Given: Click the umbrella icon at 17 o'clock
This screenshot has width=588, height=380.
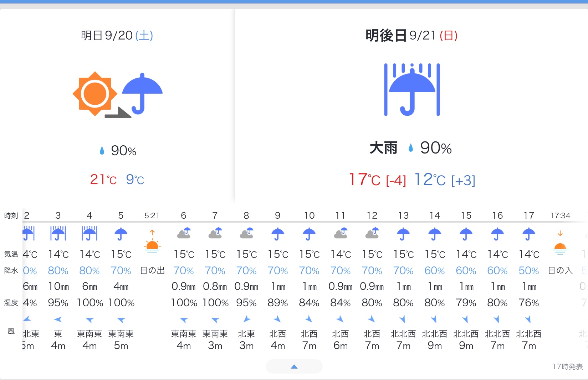Looking at the screenshot, I should click(x=529, y=234).
